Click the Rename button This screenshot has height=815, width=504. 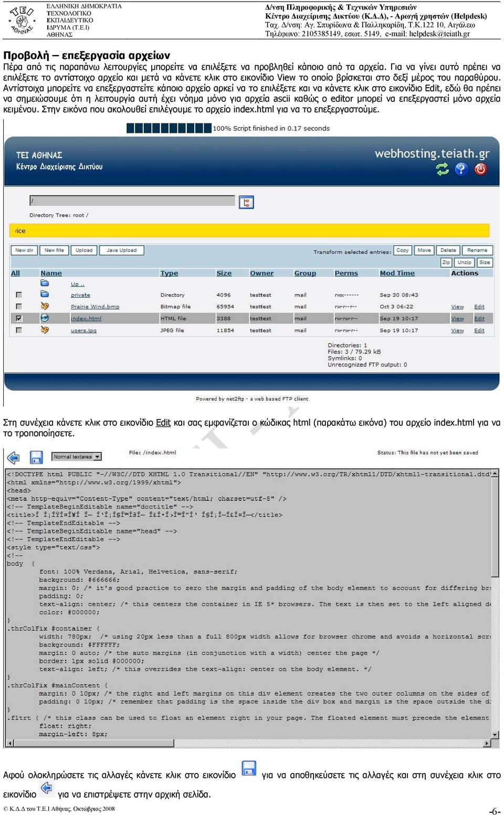point(477,250)
